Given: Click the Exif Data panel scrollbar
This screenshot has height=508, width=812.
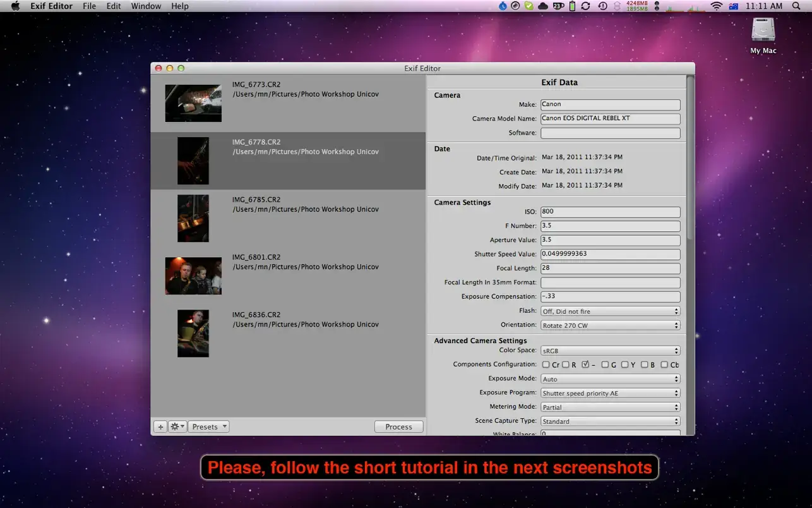Looking at the screenshot, I should coord(690,158).
